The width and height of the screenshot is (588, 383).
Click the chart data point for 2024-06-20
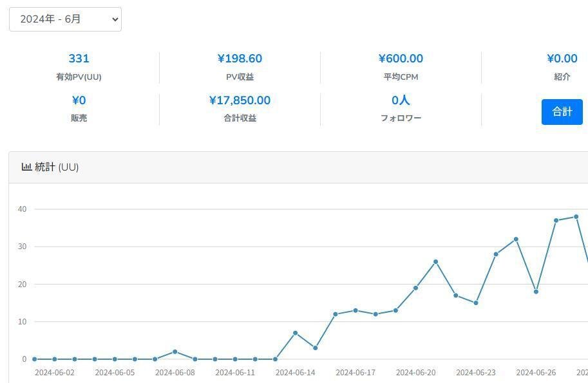click(415, 288)
